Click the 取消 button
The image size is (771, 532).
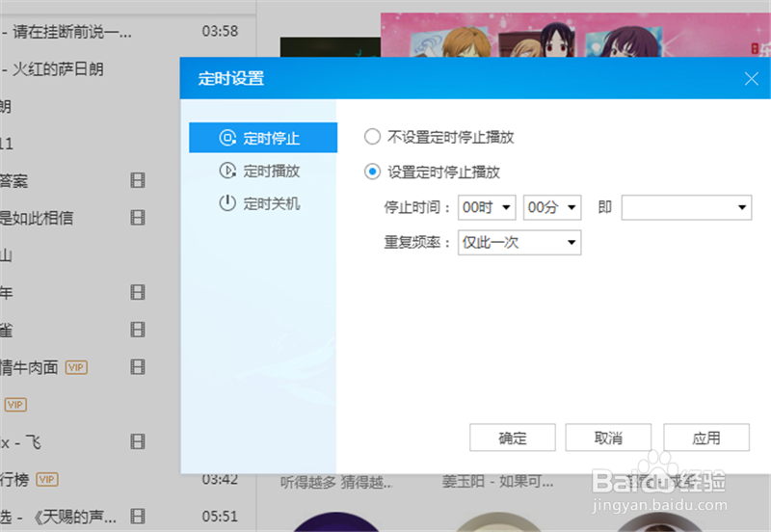pyautogui.click(x=608, y=438)
